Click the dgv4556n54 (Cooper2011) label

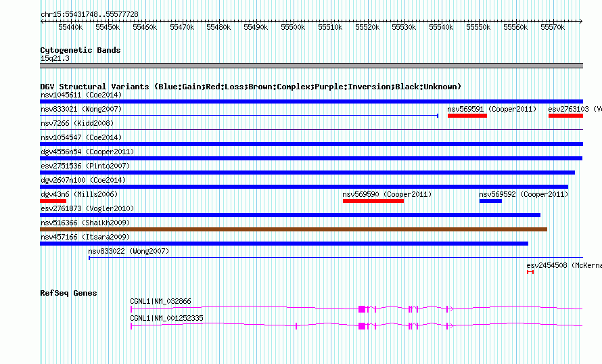[87, 152]
